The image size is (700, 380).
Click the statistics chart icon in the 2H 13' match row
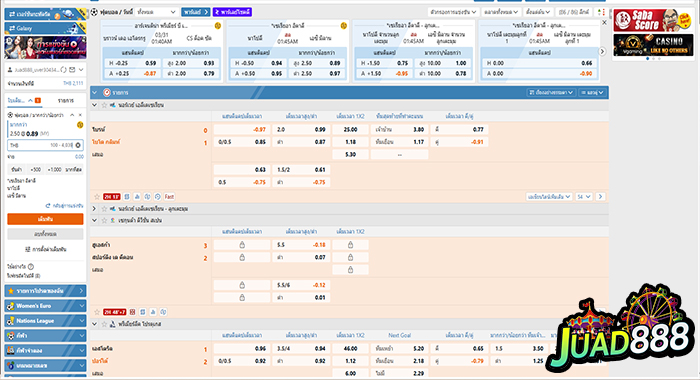pos(137,196)
